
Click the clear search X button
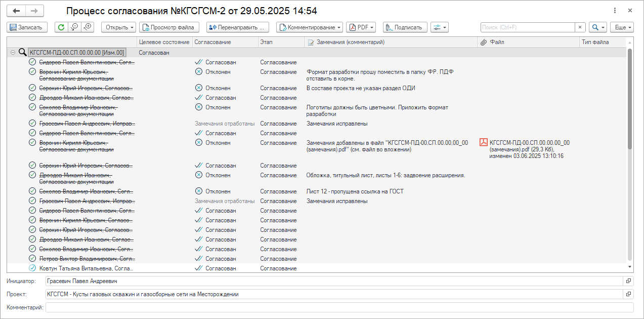point(580,27)
